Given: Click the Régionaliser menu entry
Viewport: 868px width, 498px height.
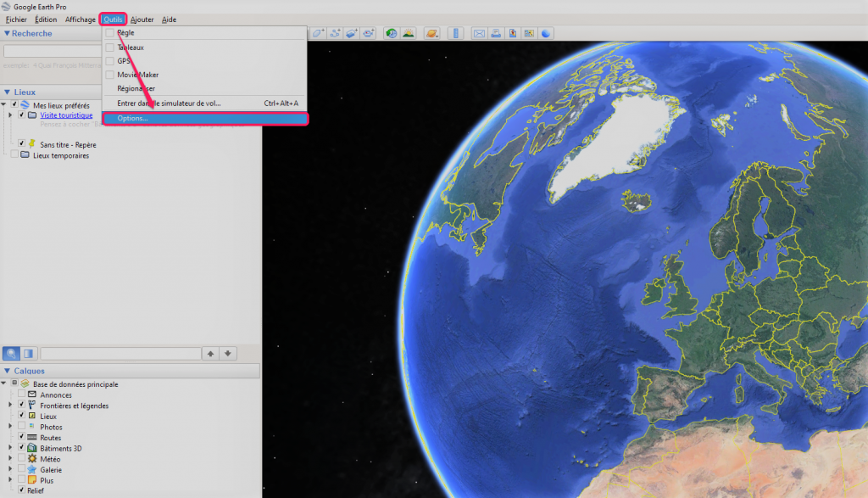Looking at the screenshot, I should tap(205, 88).
